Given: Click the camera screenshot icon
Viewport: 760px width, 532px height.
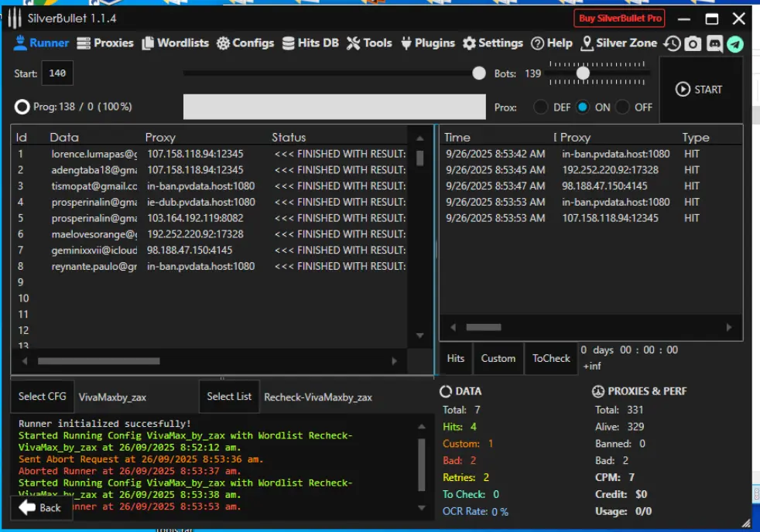Looking at the screenshot, I should (693, 44).
